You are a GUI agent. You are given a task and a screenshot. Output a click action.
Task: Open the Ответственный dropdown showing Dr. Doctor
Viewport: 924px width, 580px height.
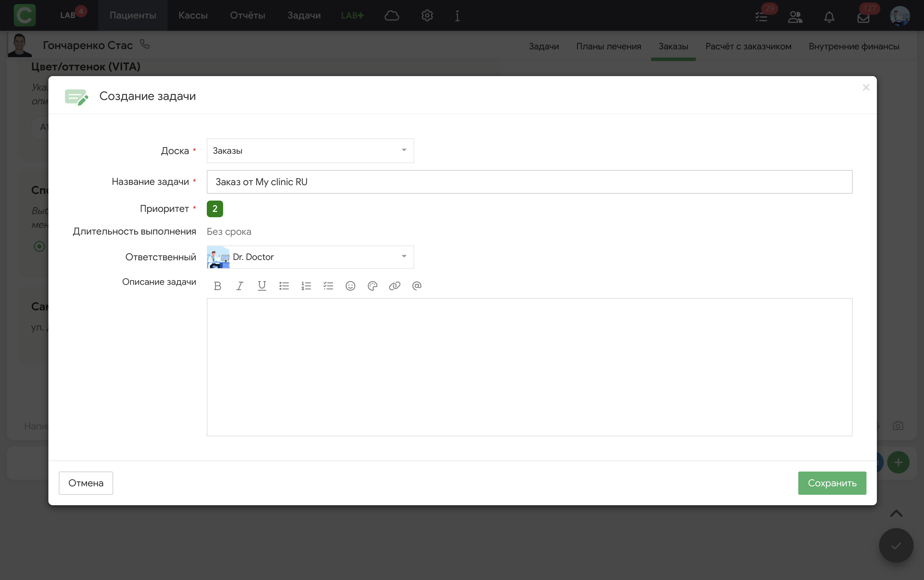pyautogui.click(x=310, y=257)
